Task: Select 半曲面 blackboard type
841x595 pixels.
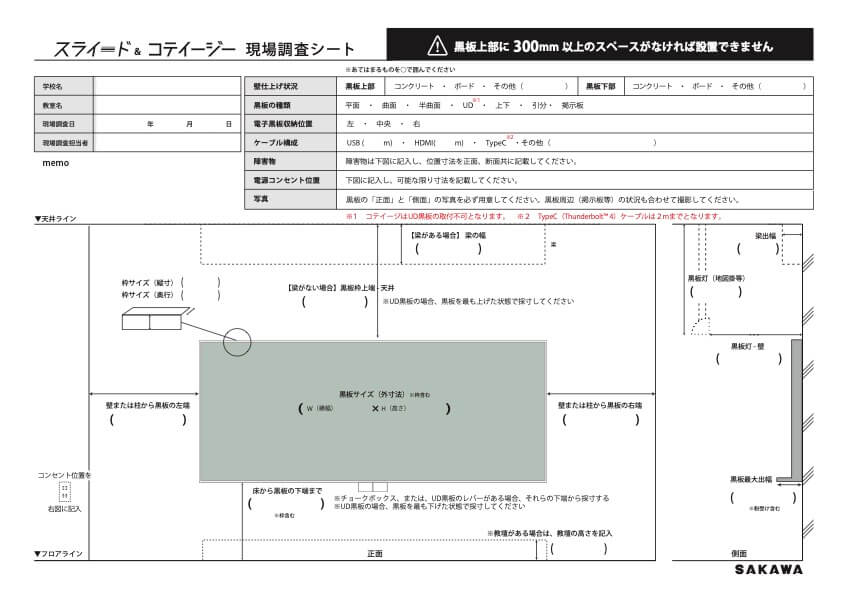Action: coord(429,106)
